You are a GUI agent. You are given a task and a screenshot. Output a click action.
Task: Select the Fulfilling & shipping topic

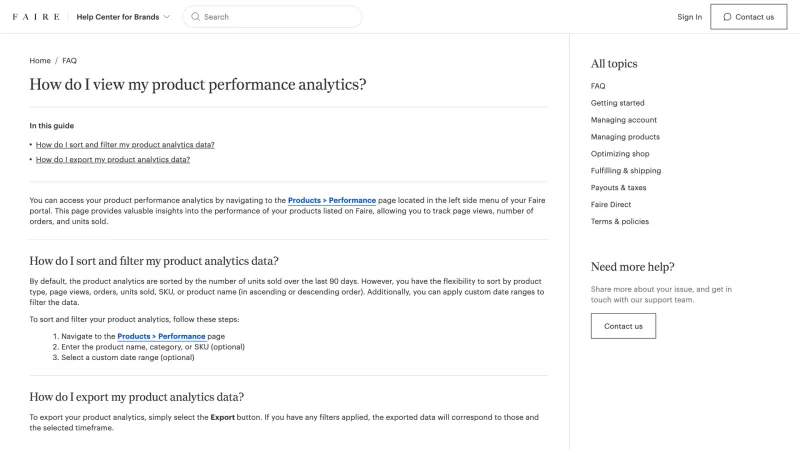tap(626, 171)
